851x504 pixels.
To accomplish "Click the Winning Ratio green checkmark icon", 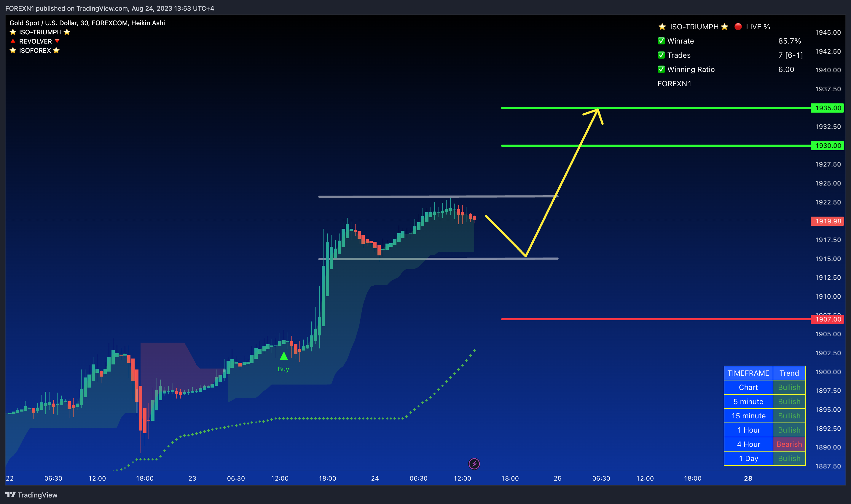I will point(661,69).
